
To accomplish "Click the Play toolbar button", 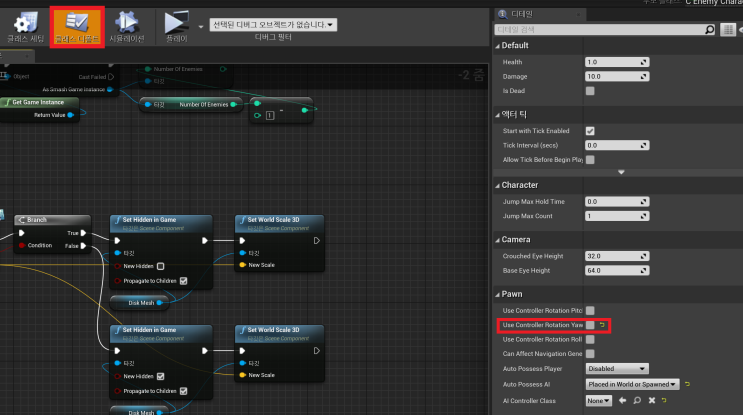I will pyautogui.click(x=177, y=27).
